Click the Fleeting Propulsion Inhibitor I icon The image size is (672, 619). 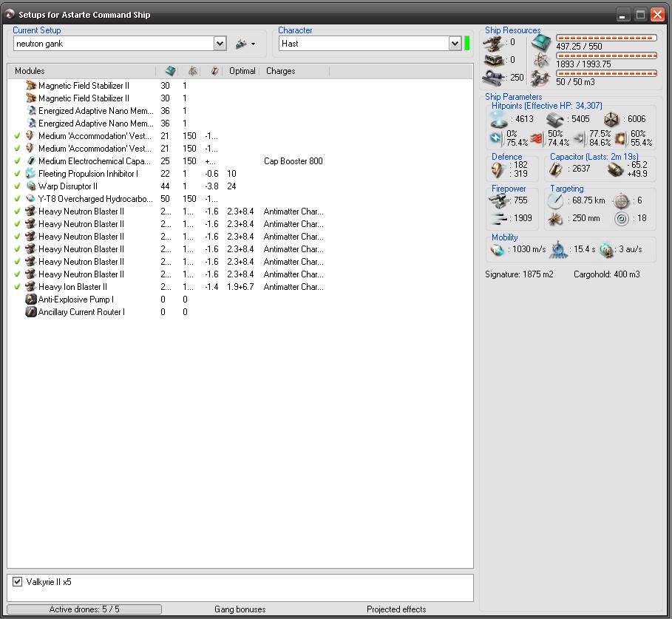point(30,174)
